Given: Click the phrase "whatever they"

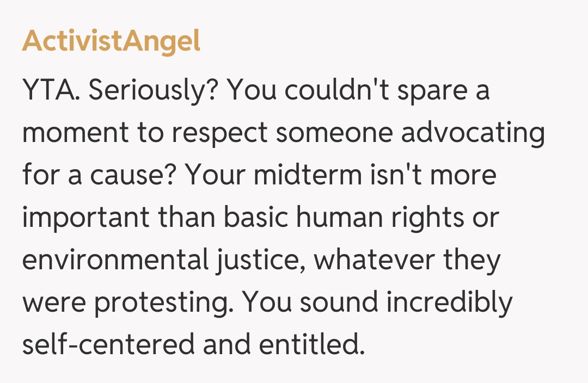Looking at the screenshot, I should (407, 261).
